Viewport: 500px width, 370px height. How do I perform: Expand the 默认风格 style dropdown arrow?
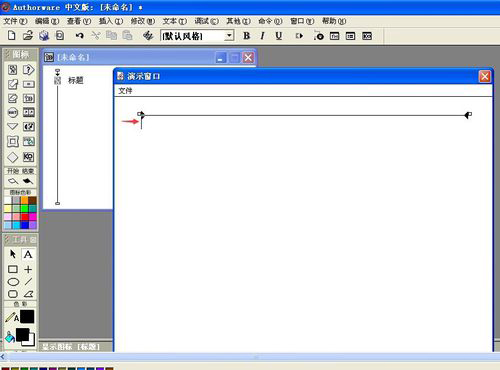point(229,36)
